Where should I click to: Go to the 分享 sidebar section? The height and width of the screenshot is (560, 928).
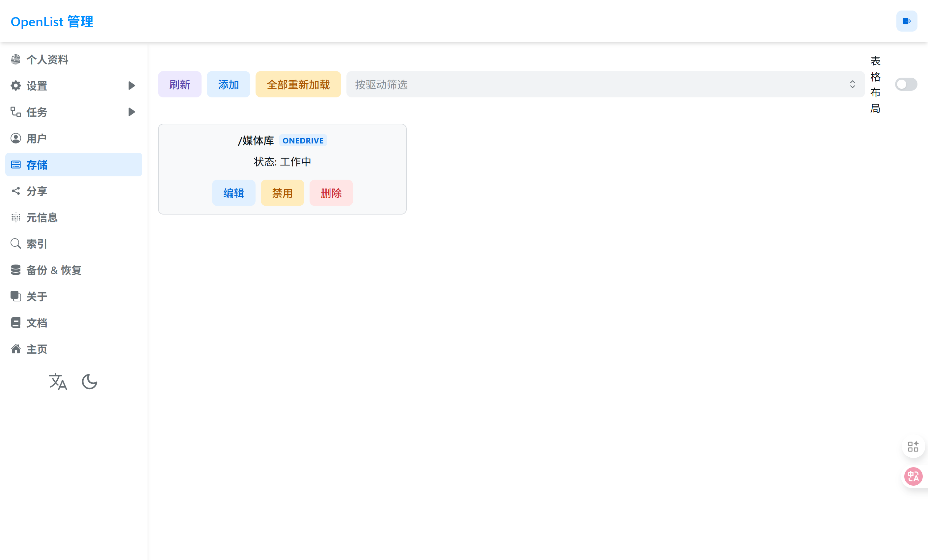pos(37,191)
